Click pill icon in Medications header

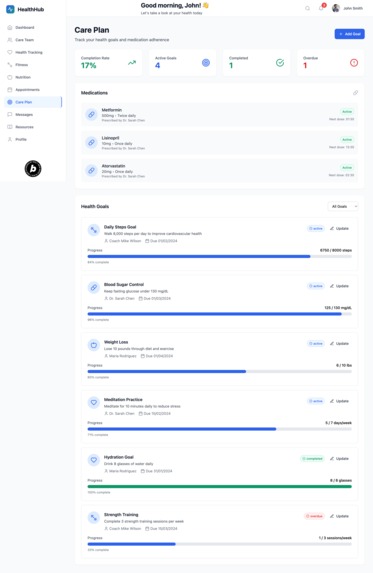click(355, 93)
